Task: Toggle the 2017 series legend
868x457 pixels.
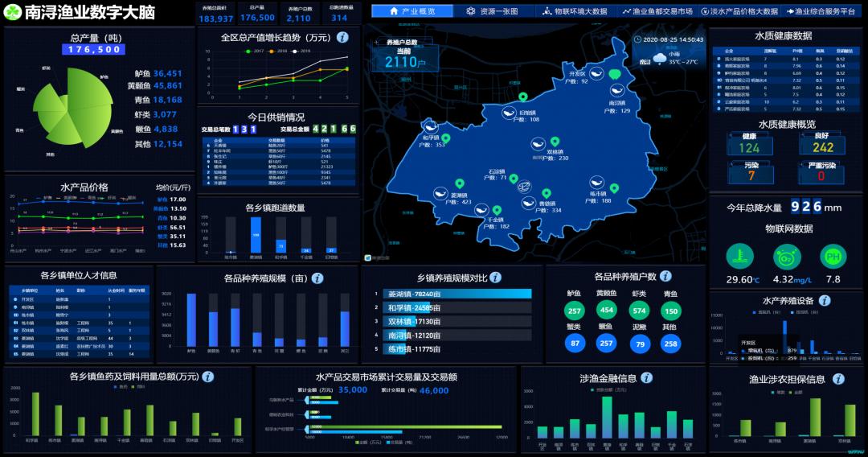Action: pyautogui.click(x=256, y=51)
